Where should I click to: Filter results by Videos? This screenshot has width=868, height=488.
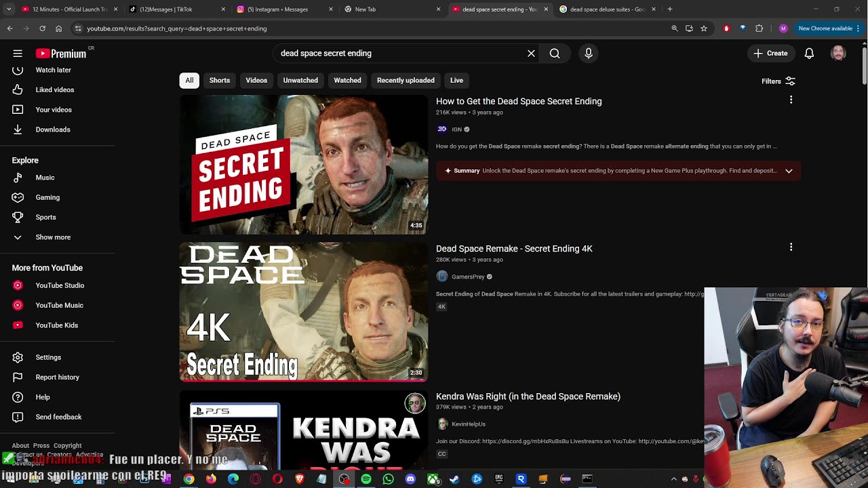click(256, 81)
